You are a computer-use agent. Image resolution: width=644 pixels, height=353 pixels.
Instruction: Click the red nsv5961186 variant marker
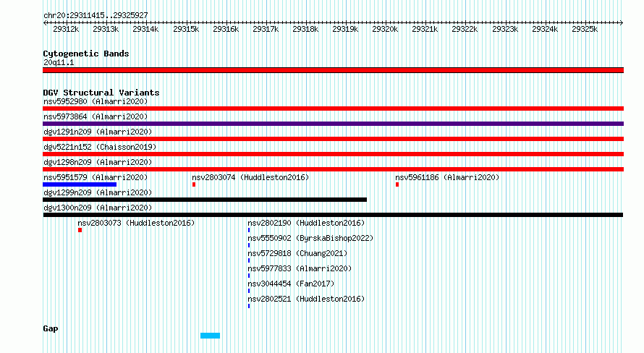[397, 184]
